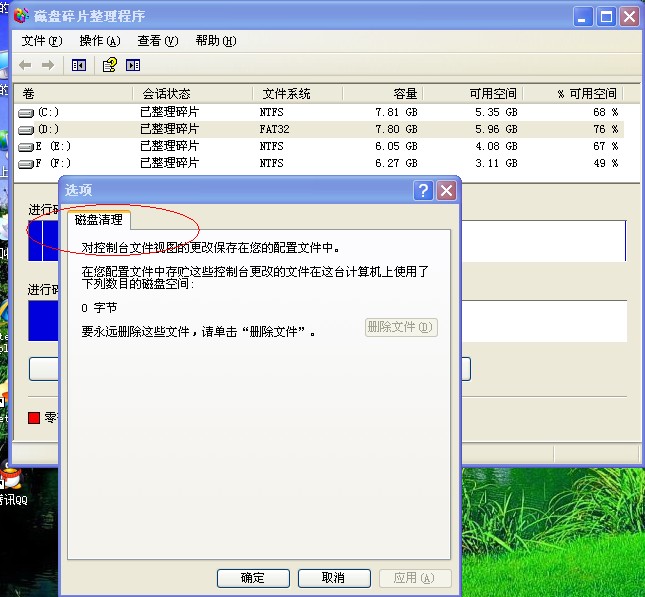Click the Forward arrow toolbar icon

(x=48, y=65)
